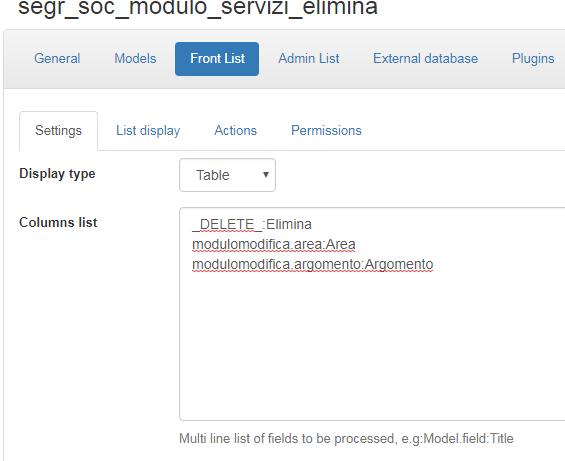Viewport: 565px width, 461px height.
Task: Place cursor on modulomodifica.area:Area line
Action: click(274, 244)
